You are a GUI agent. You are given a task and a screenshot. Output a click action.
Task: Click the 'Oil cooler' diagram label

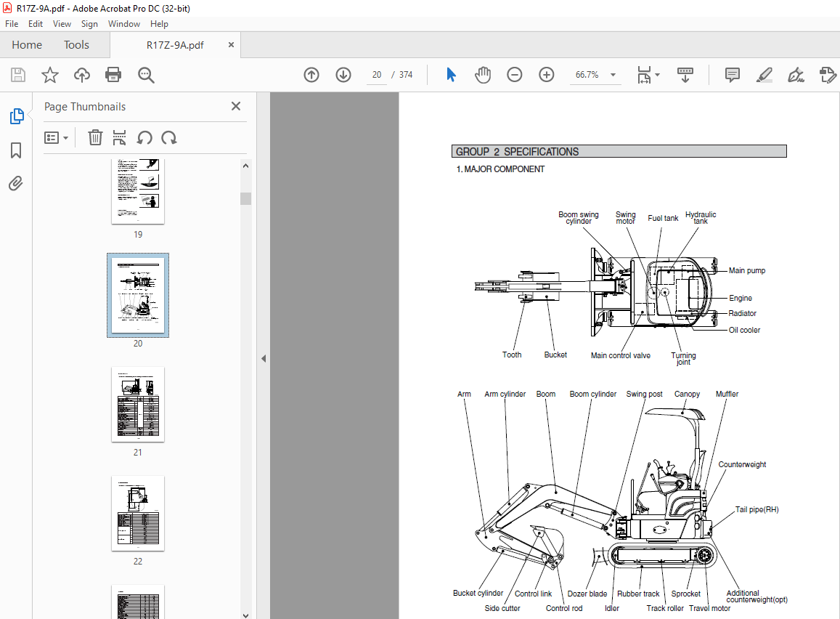[x=744, y=330]
